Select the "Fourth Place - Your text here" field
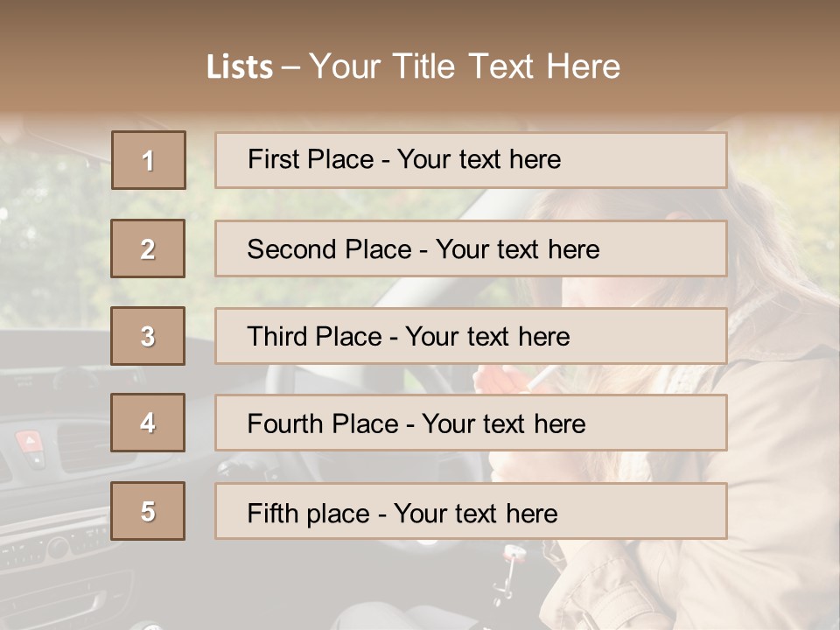 pos(471,423)
